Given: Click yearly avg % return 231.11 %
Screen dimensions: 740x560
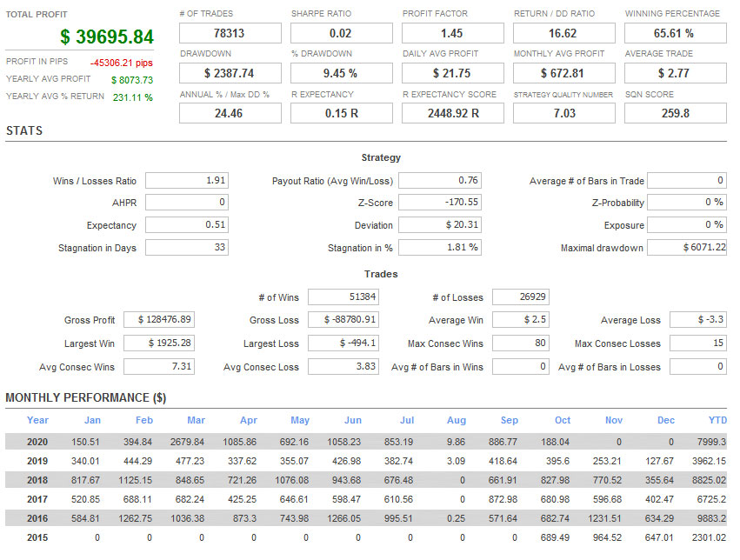Looking at the screenshot, I should tap(133, 97).
